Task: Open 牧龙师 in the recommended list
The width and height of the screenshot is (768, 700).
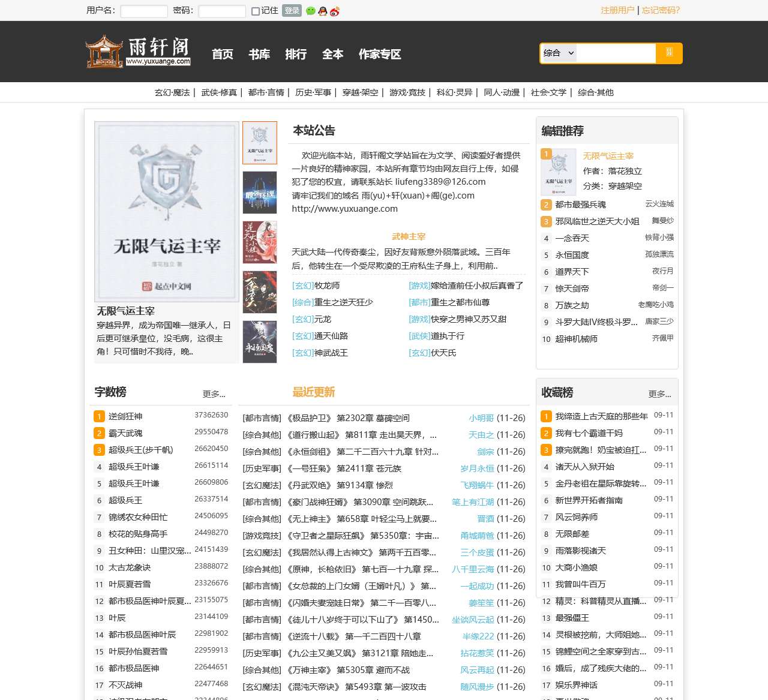Action: pyautogui.click(x=327, y=286)
